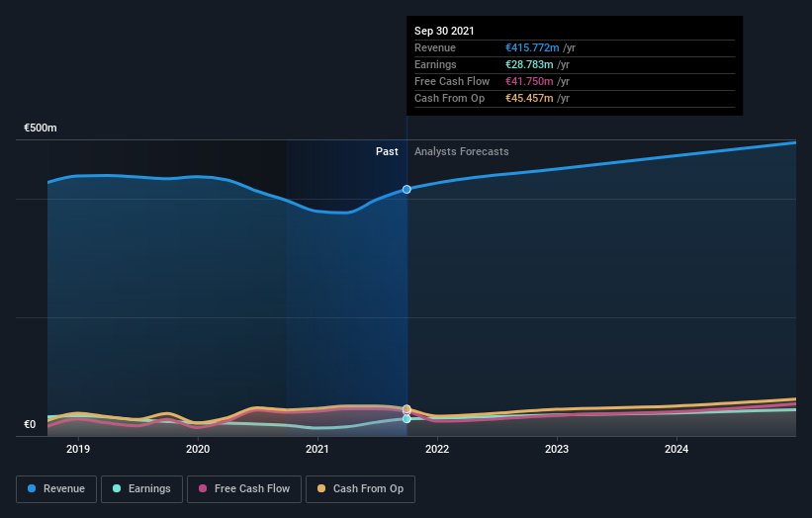Click the Earnings row label in tooltip
Image resolution: width=812 pixels, height=518 pixels.
(435, 64)
